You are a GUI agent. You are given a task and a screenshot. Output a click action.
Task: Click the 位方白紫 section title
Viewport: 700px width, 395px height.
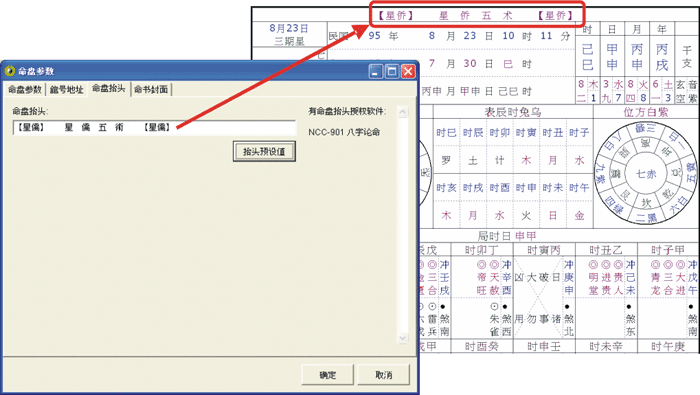tap(646, 112)
